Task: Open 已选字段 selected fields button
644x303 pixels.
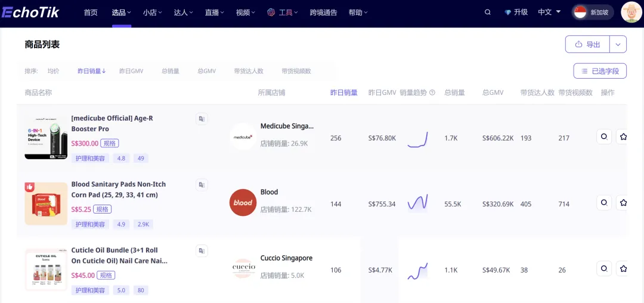Action: pyautogui.click(x=600, y=71)
